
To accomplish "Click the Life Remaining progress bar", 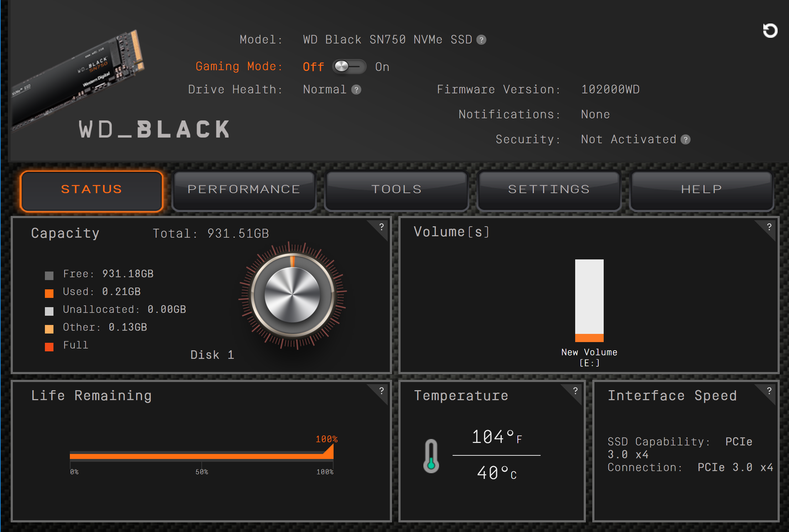I will [201, 456].
